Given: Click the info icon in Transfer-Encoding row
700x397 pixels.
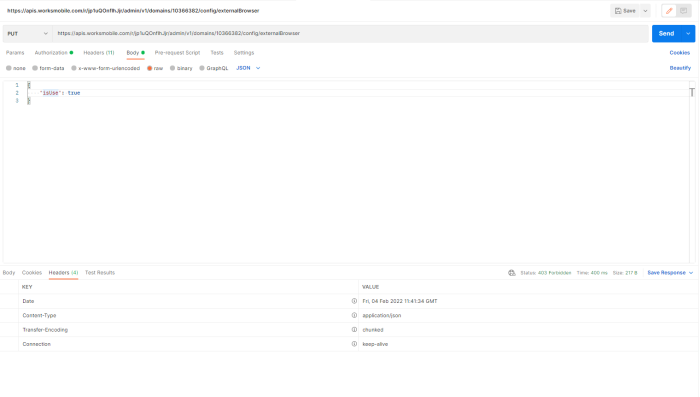Looking at the screenshot, I should [354, 330].
